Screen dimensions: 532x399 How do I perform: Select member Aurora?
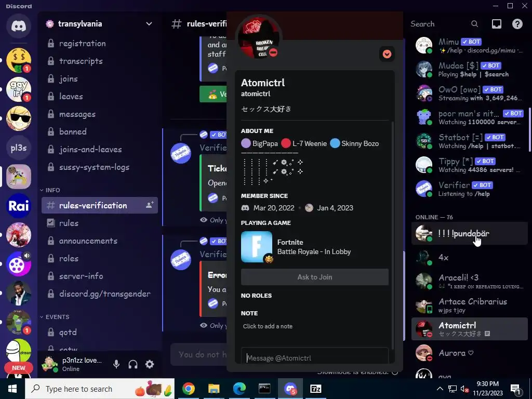[x=470, y=353]
